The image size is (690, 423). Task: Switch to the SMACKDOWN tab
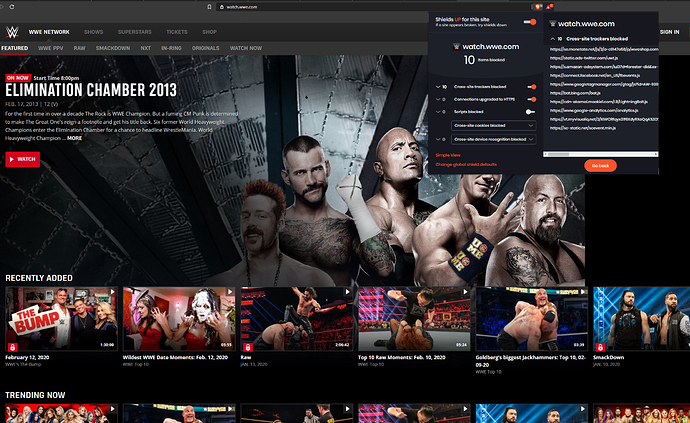[x=113, y=48]
